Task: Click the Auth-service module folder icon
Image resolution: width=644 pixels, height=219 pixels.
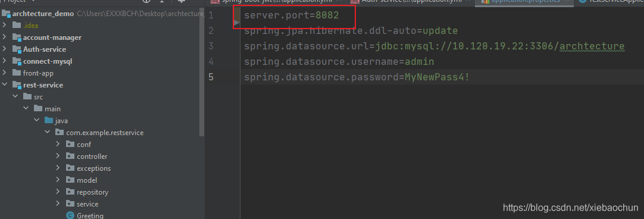Action: pyautogui.click(x=17, y=49)
